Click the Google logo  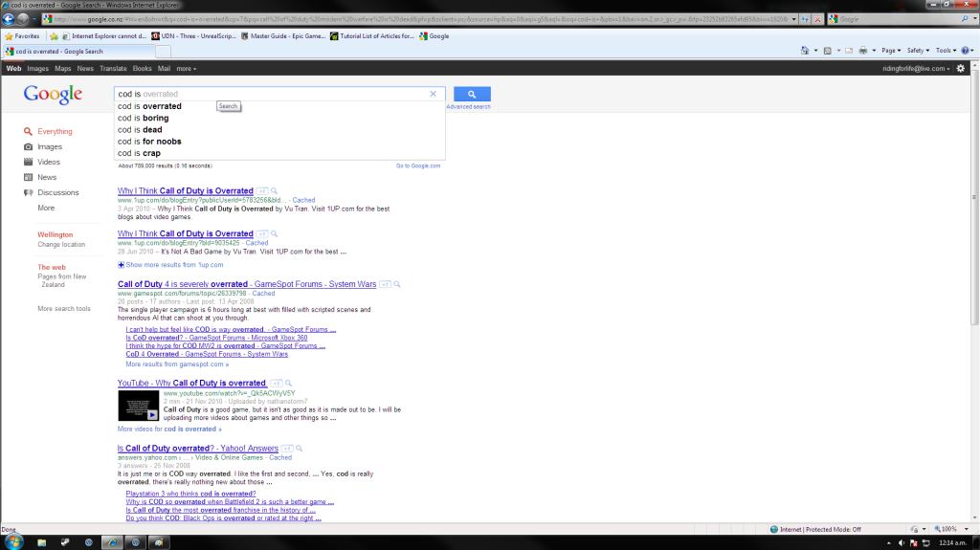point(54,95)
